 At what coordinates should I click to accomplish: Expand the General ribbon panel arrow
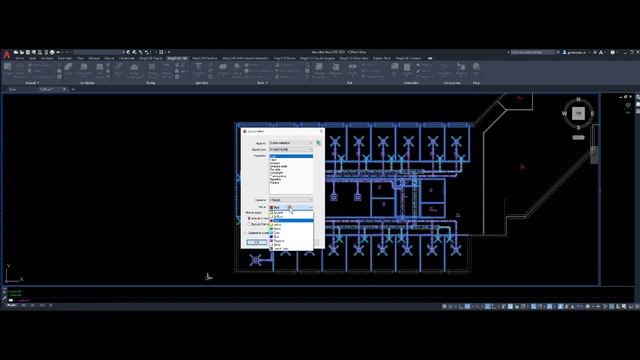point(38,83)
